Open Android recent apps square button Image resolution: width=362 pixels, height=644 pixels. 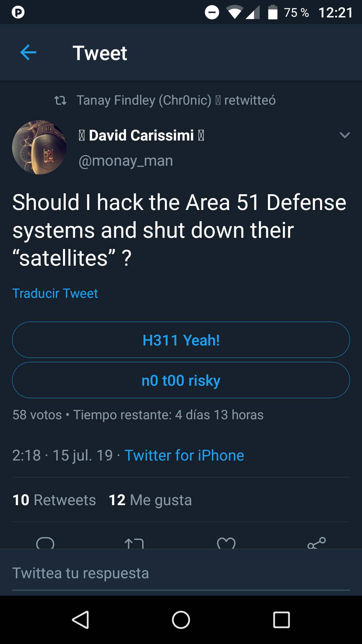click(281, 620)
